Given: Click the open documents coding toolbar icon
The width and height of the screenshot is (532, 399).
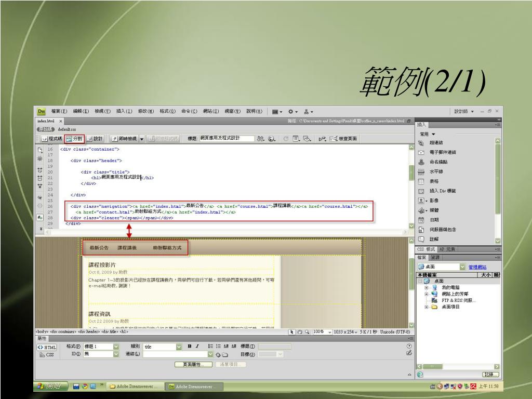Looking at the screenshot, I should 40,150.
